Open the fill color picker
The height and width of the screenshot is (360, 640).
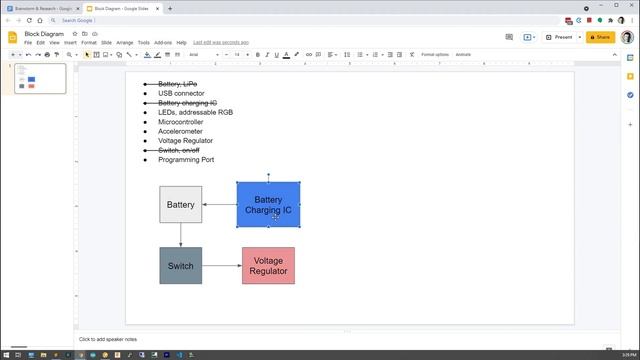click(x=147, y=55)
